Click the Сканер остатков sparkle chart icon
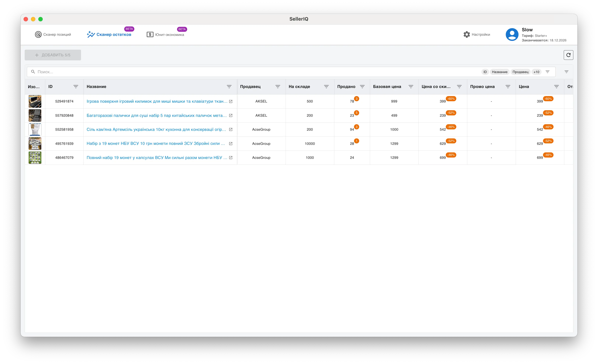The height and width of the screenshot is (364, 598). (x=91, y=34)
